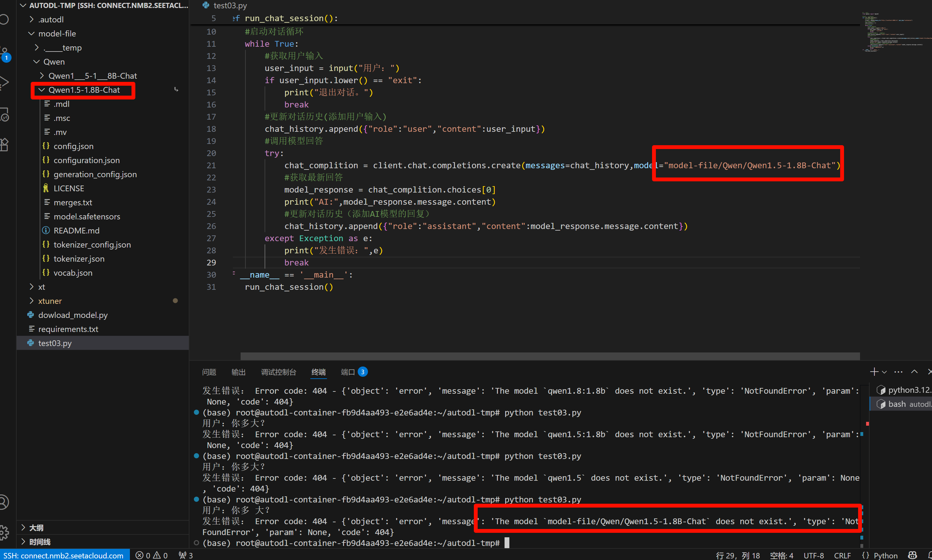Open model.safetensors
This screenshot has height=560, width=932.
pos(103,216)
